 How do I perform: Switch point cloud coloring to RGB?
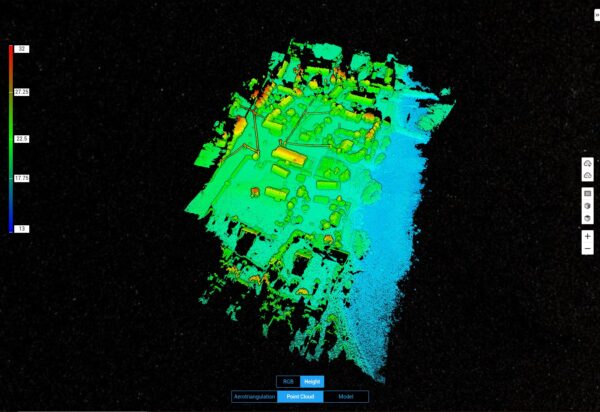coord(288,381)
